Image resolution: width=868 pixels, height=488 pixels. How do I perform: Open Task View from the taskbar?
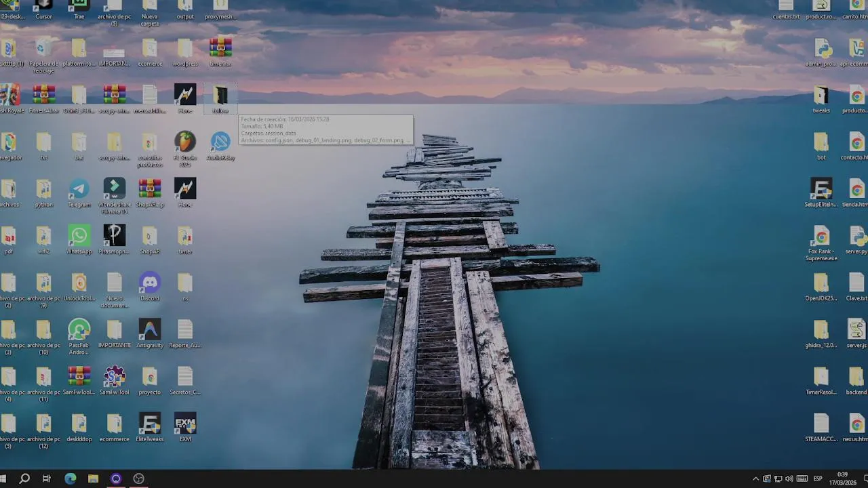point(47,479)
